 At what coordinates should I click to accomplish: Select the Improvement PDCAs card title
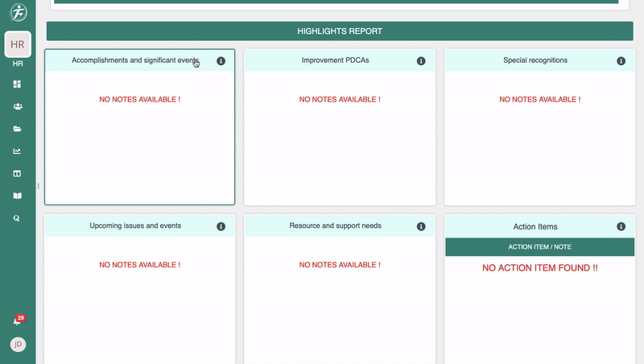[335, 60]
